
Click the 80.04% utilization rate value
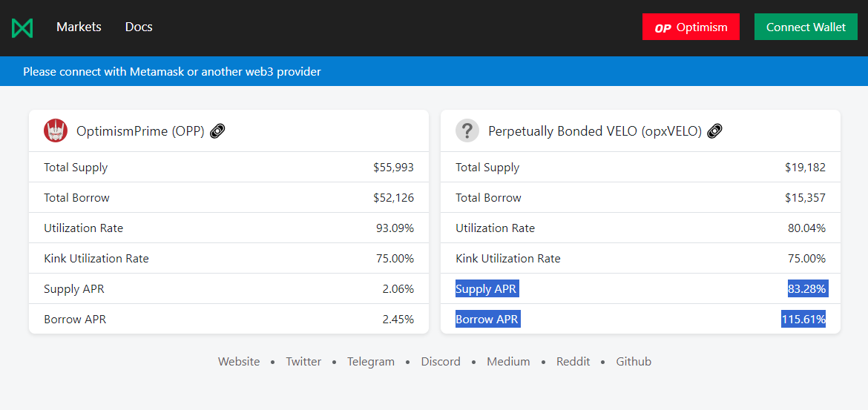coord(806,228)
